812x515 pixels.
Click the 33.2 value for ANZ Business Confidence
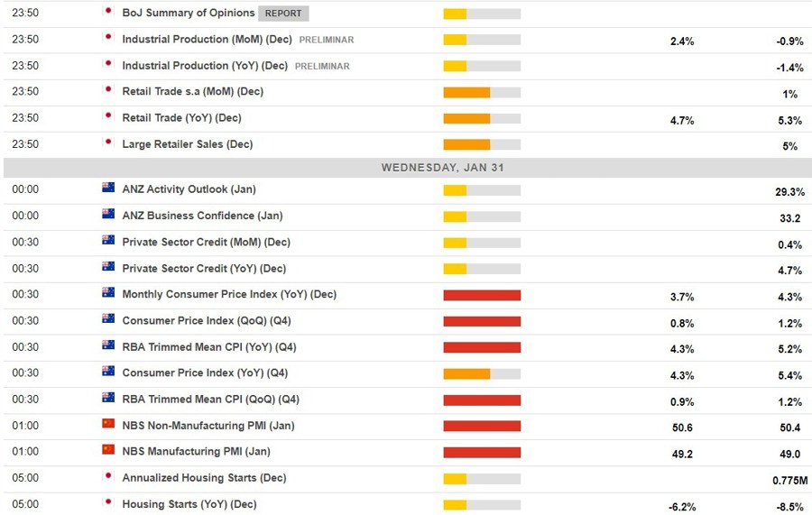[x=789, y=218]
